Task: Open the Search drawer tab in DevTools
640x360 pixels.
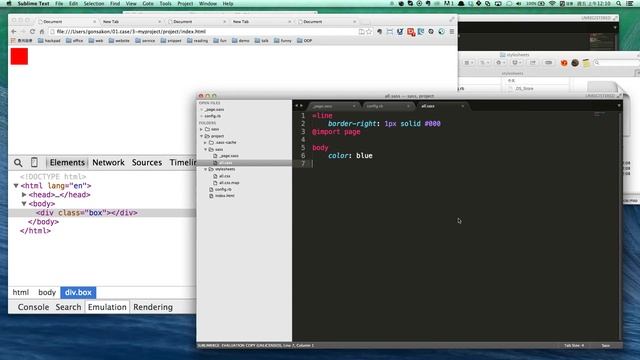Action: tap(68, 307)
